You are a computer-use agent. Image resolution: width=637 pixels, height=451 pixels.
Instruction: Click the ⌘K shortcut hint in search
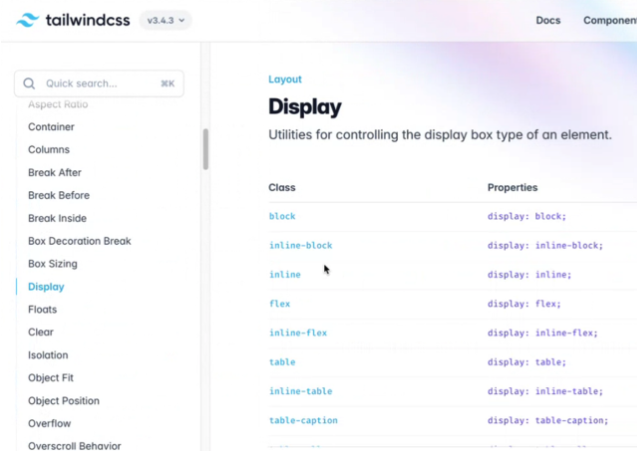click(167, 84)
